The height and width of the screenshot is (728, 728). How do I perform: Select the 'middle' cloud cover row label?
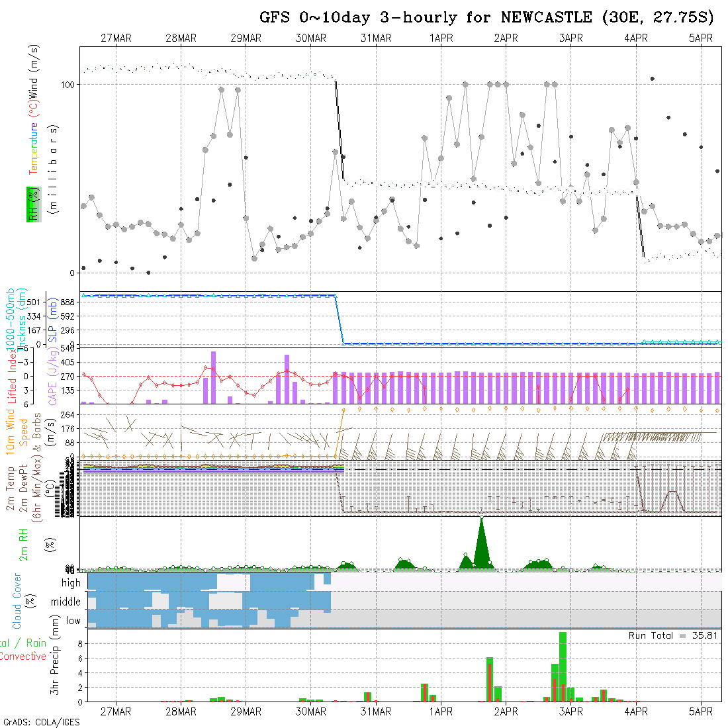pos(66,602)
